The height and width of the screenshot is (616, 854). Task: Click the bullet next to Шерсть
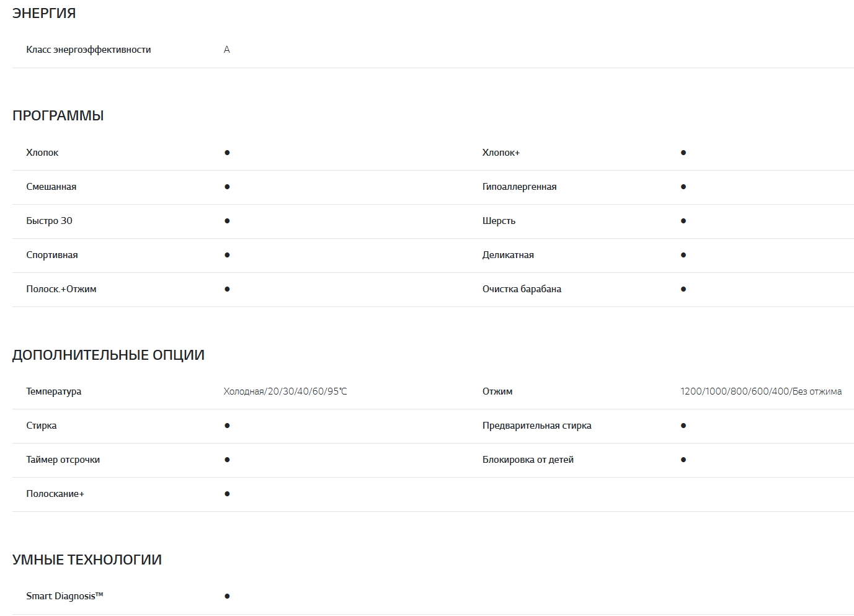683,221
